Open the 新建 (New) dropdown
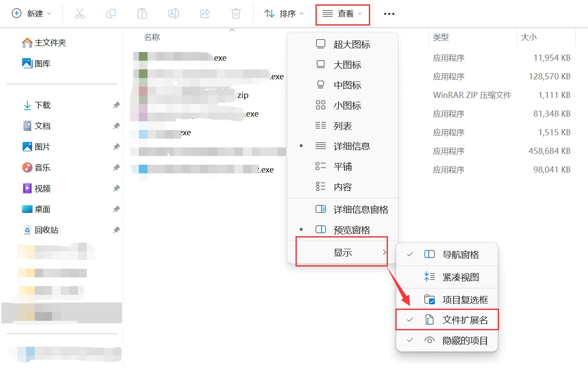Image resolution: width=588 pixels, height=368 pixels. 31,13
